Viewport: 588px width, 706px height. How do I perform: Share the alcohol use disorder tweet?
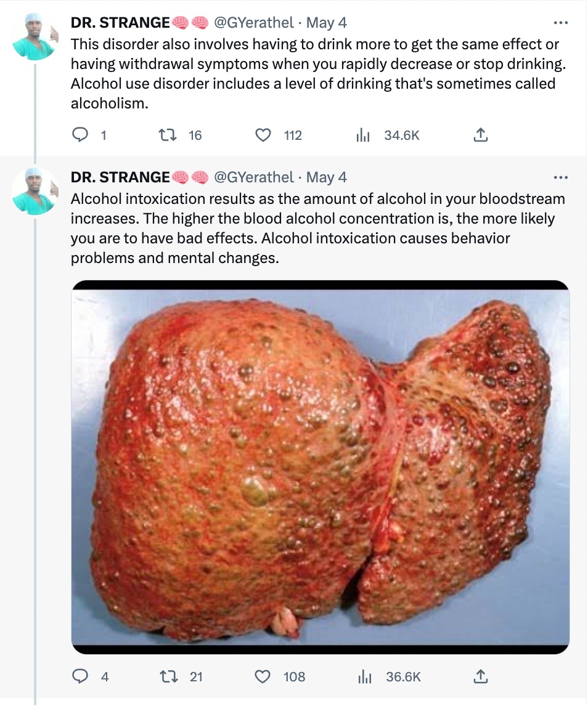click(481, 136)
